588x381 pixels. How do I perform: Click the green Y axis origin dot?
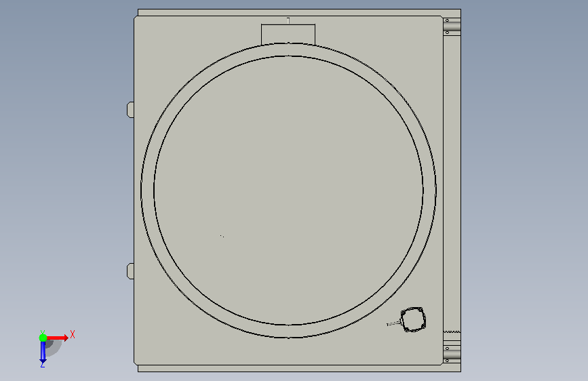(x=43, y=338)
